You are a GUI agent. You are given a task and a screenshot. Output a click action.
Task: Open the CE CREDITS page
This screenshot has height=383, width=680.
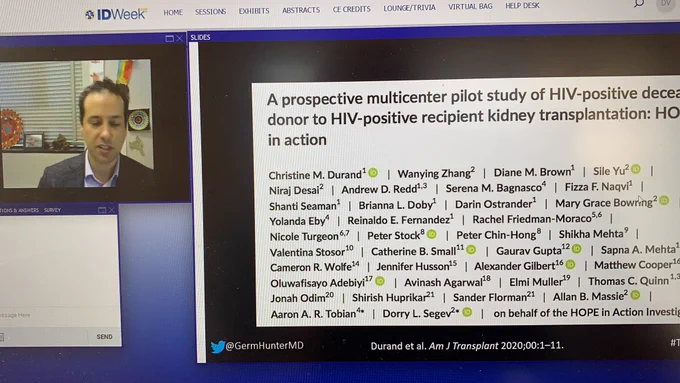point(351,9)
